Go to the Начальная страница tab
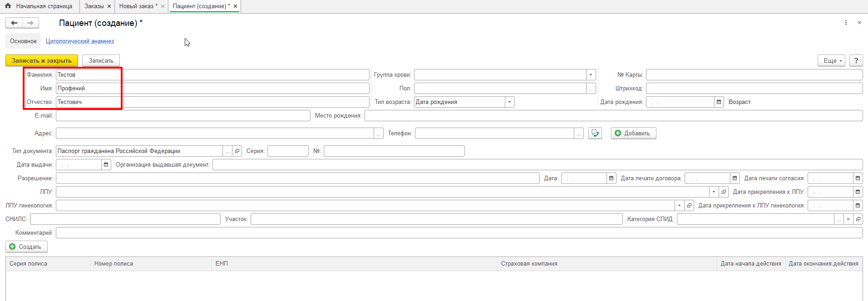The image size is (868, 301). (x=39, y=6)
